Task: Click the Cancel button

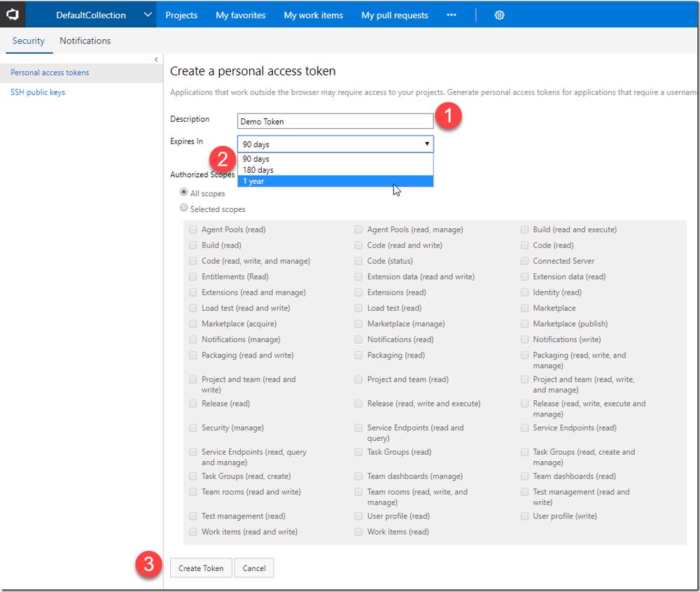Action: (x=254, y=568)
